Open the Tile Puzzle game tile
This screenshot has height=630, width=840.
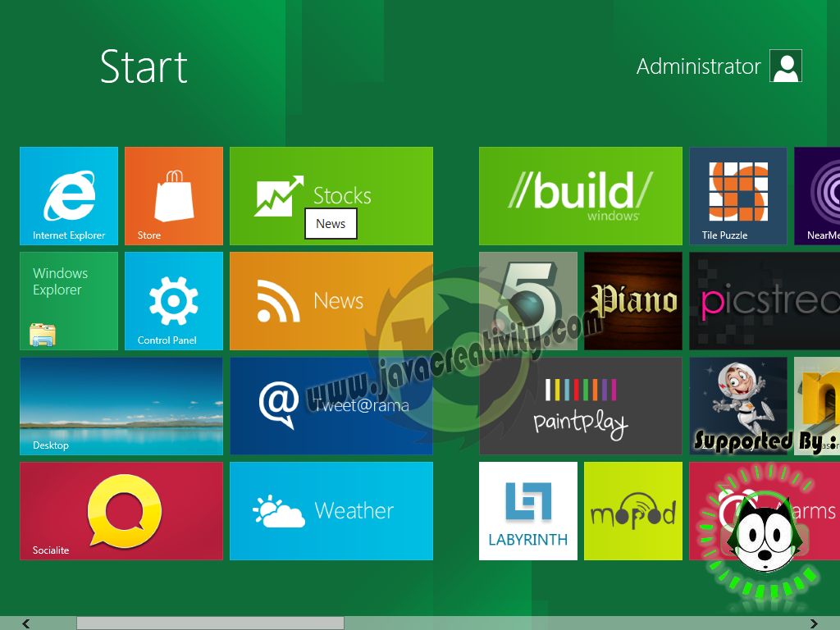pyautogui.click(x=738, y=196)
